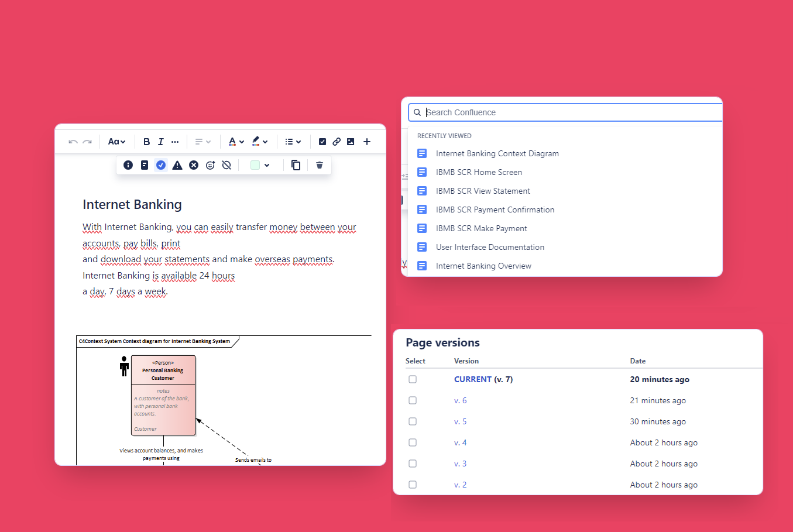Check the v. 2 version checkbox
The image size is (793, 532).
pos(413,485)
